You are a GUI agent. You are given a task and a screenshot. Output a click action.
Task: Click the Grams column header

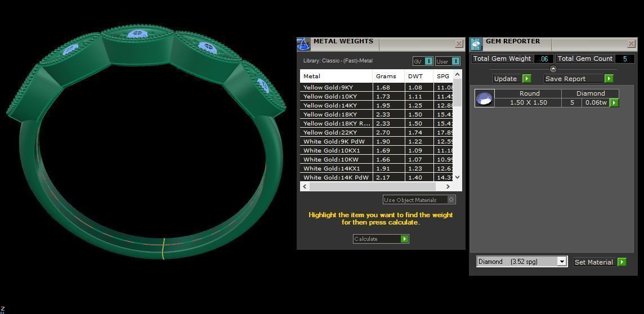coord(388,76)
